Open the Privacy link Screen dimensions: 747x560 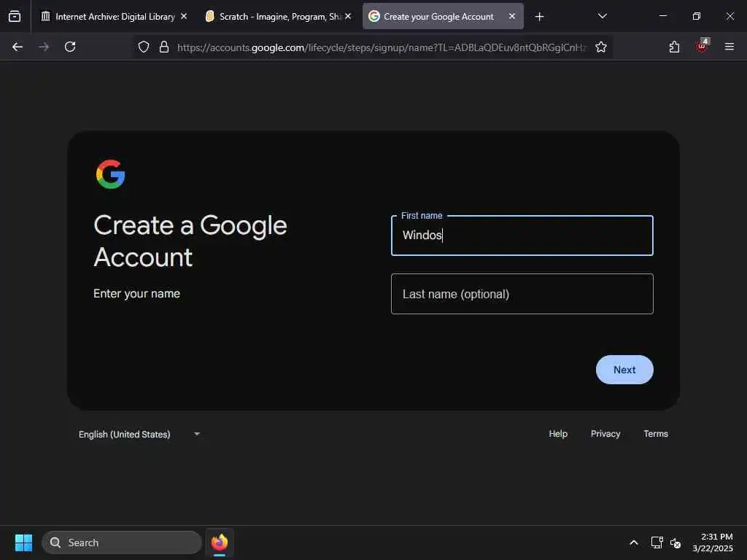pos(605,434)
